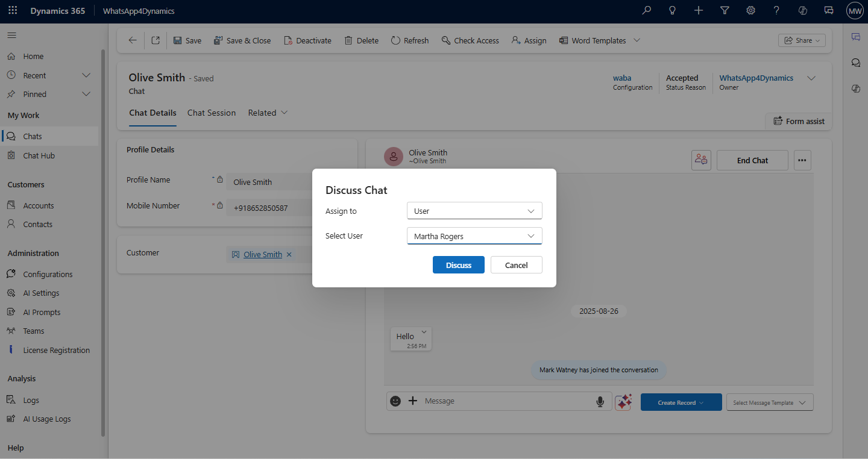This screenshot has height=459, width=868.
Task: Open the settings gear in top bar
Action: click(x=750, y=11)
